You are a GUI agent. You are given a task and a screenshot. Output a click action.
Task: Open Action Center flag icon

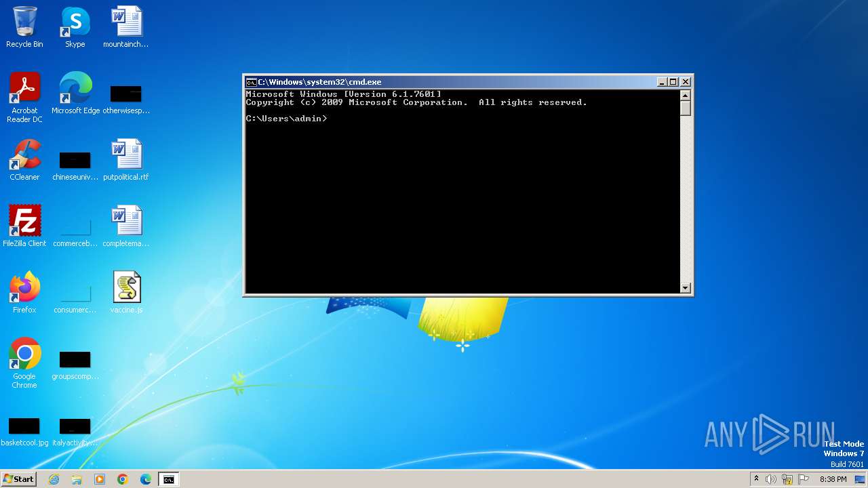point(804,479)
